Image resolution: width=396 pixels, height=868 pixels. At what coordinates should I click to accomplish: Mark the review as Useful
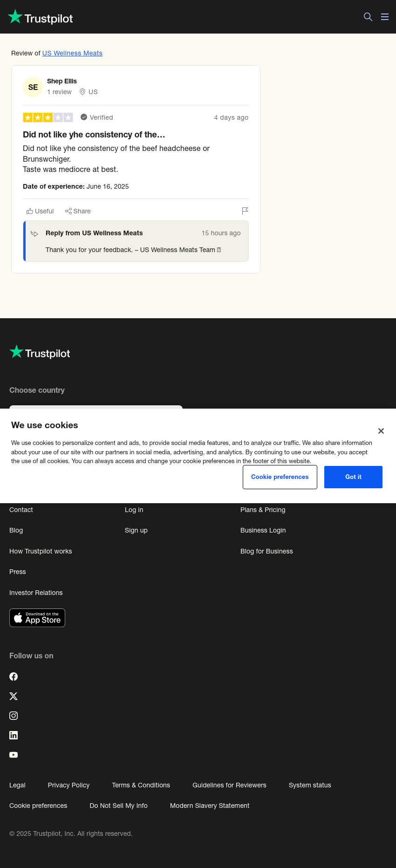(x=40, y=211)
